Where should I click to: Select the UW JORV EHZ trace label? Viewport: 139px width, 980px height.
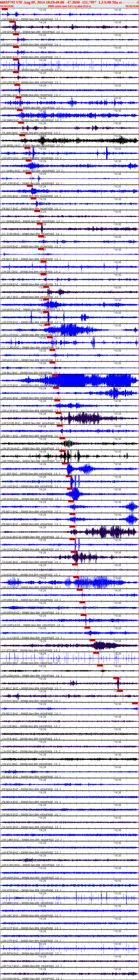pos(32,183)
